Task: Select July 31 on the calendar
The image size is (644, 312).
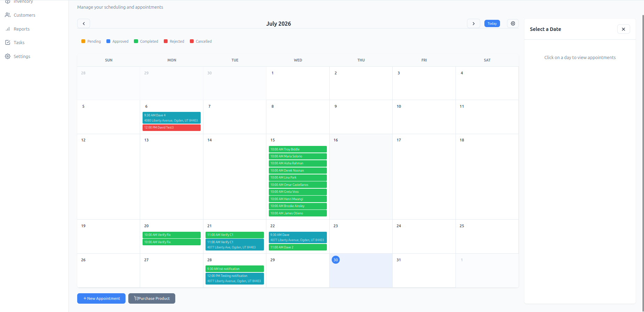Action: pyautogui.click(x=424, y=270)
